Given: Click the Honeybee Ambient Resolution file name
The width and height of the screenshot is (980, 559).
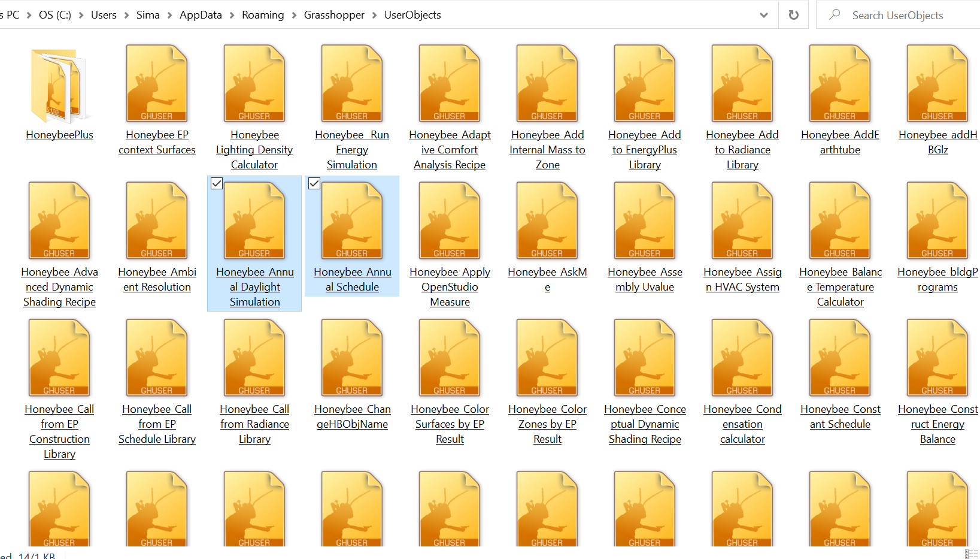Looking at the screenshot, I should tap(157, 279).
